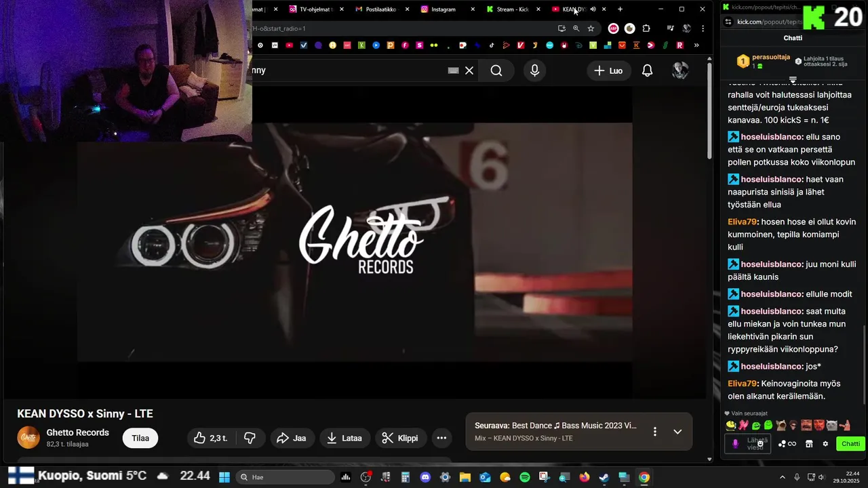Viewport: 868px width, 488px height.
Task: Click the Luo create button
Action: tap(609, 70)
